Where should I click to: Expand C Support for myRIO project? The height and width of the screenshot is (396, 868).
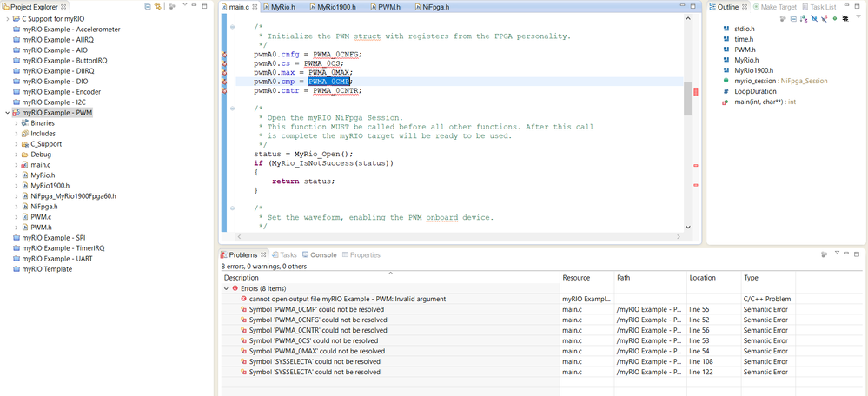pyautogui.click(x=7, y=19)
